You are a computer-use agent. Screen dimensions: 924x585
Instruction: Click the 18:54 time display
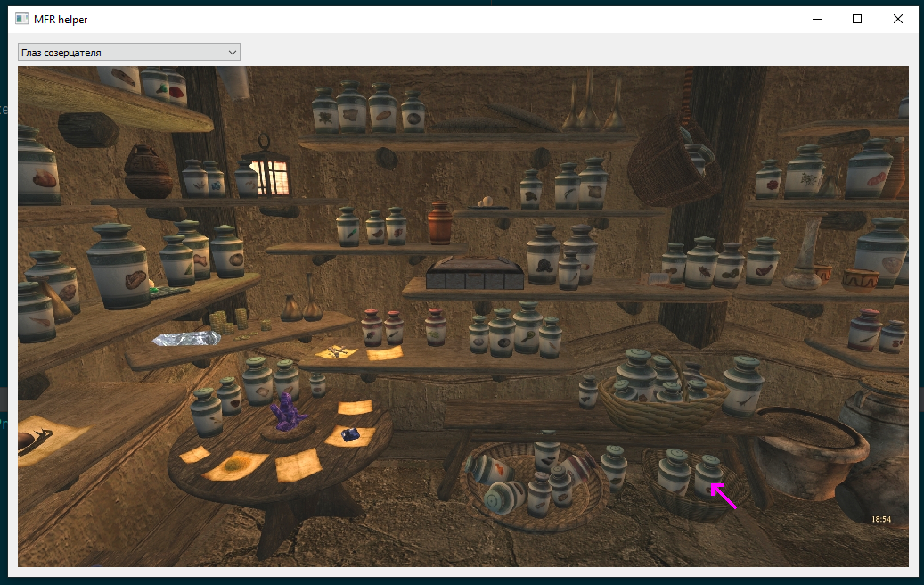tap(880, 519)
